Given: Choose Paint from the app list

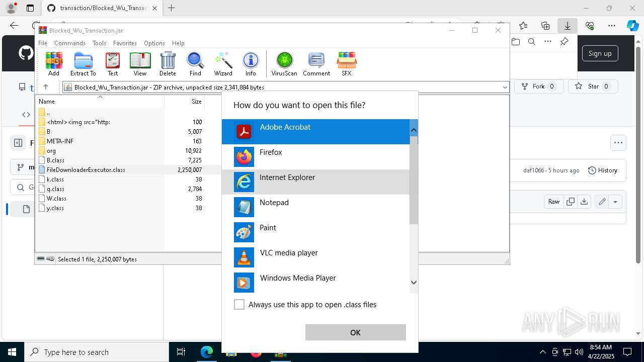Looking at the screenshot, I should (316, 232).
